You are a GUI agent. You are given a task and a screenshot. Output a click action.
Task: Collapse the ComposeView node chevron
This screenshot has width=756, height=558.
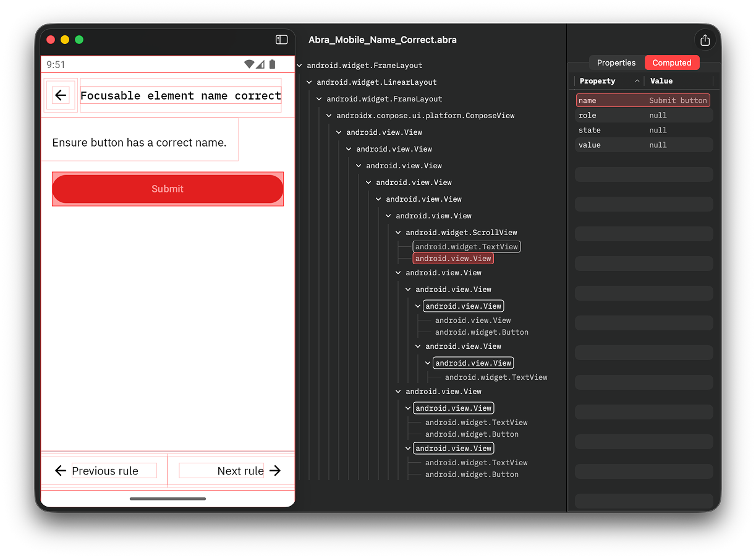coord(329,115)
